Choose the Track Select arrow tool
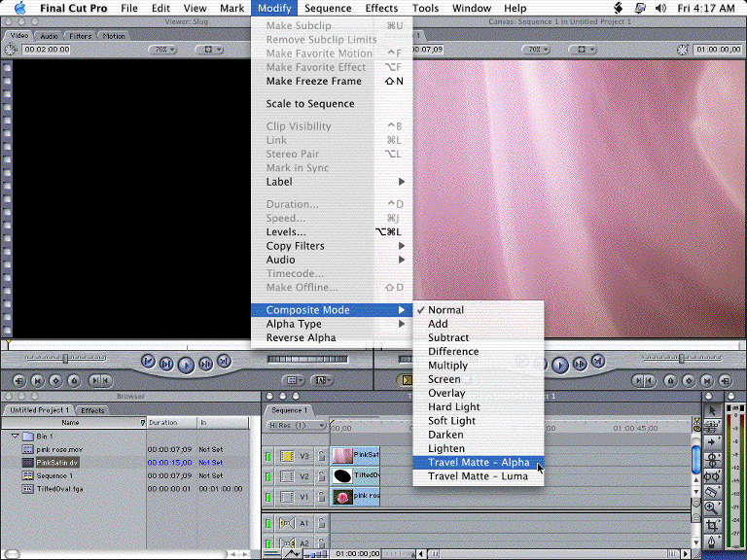This screenshot has width=747, height=560. click(x=712, y=442)
